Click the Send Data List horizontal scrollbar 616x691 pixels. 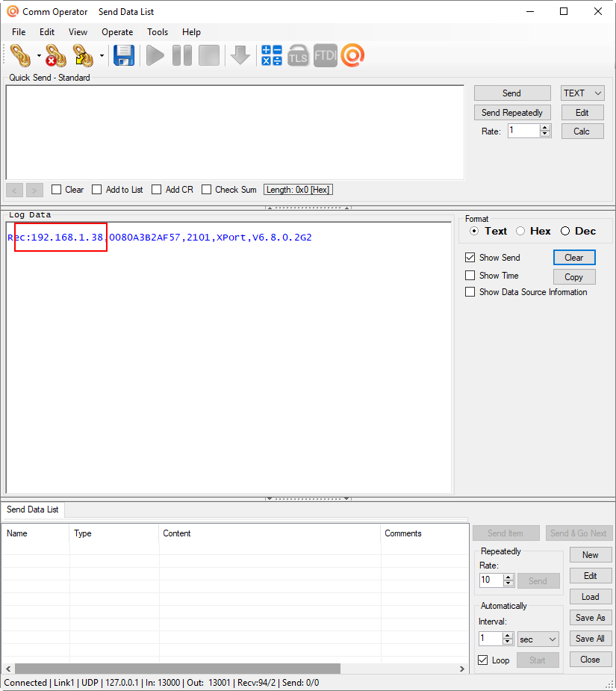[x=235, y=669]
